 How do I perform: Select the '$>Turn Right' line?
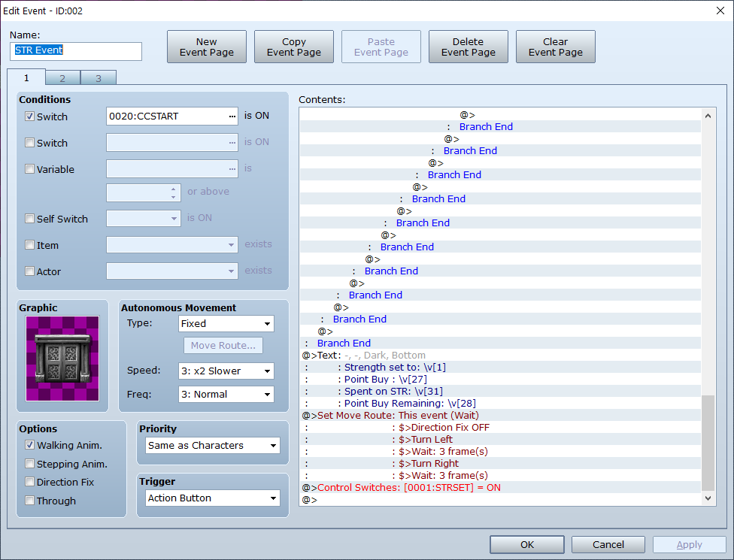(500, 464)
